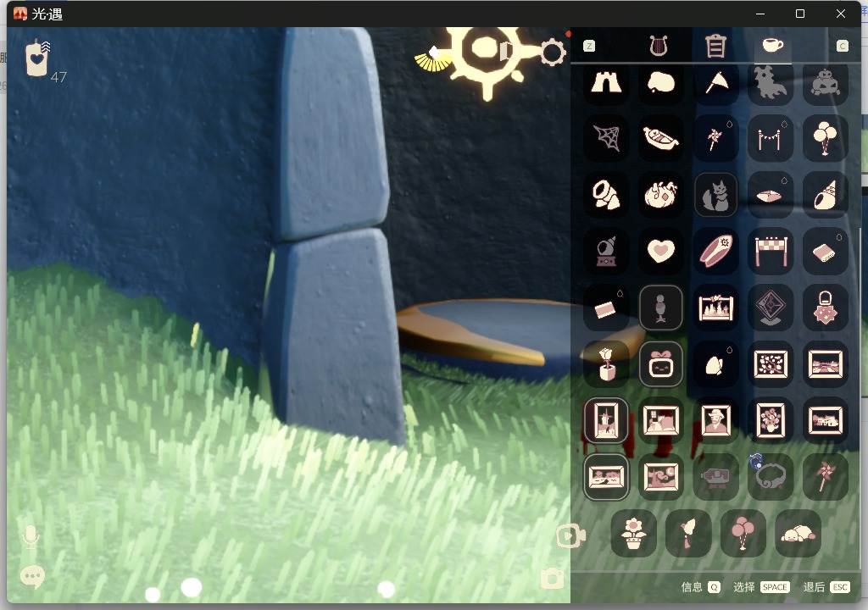The image size is (868, 610).
Task: Open the candle heart counter showing 47
Action: 44,61
